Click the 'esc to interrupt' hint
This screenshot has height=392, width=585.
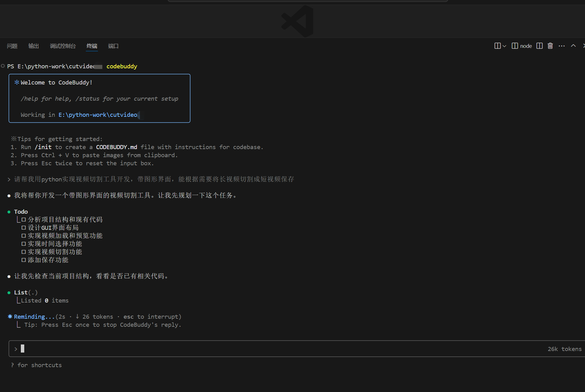click(x=151, y=317)
